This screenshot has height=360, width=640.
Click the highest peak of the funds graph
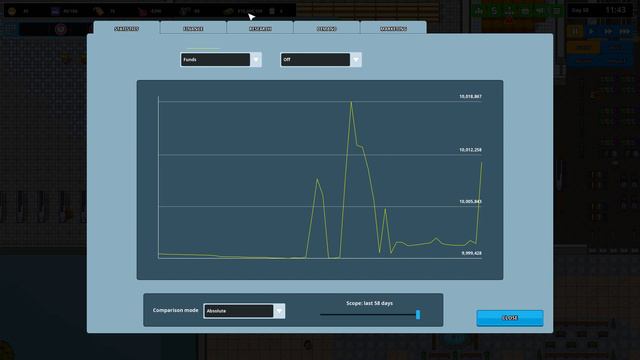point(351,102)
